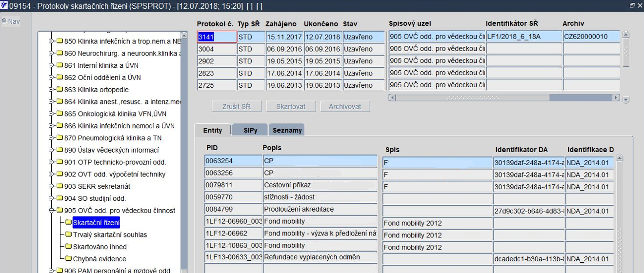Click Zahájeno date 15.11.2017
Viewport: 644px width, 273px height.
click(x=284, y=37)
